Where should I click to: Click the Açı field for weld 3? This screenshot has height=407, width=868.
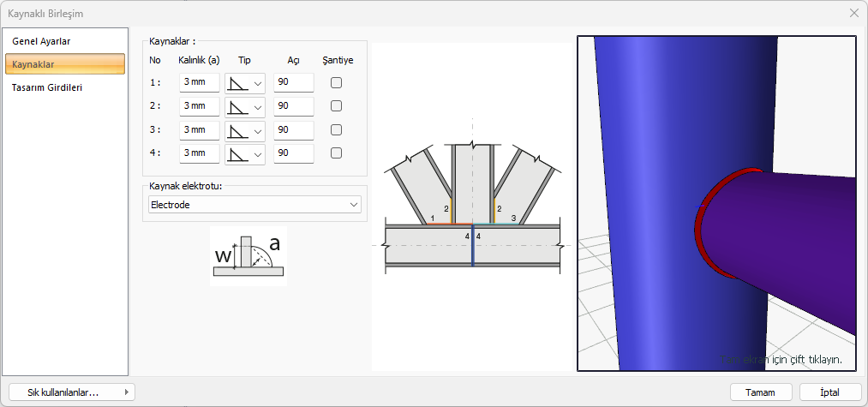coord(293,130)
